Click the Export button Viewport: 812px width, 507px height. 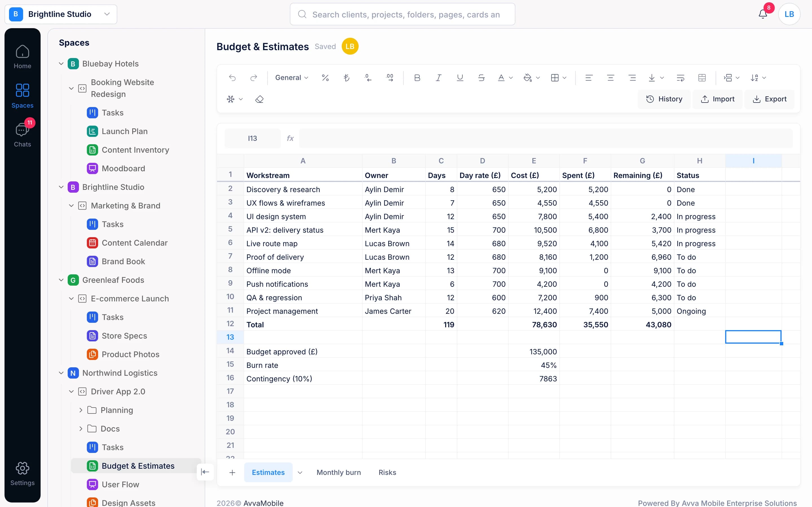(769, 99)
